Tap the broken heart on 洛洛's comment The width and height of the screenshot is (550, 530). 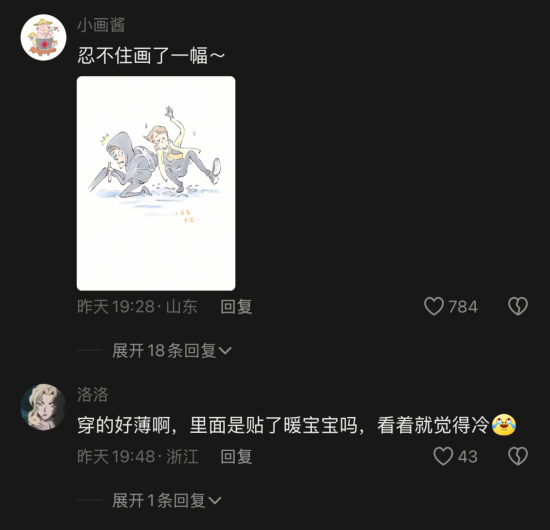tap(518, 456)
